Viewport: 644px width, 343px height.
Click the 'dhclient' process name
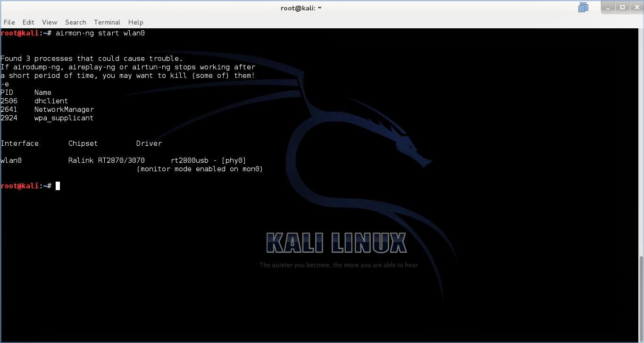tap(51, 101)
